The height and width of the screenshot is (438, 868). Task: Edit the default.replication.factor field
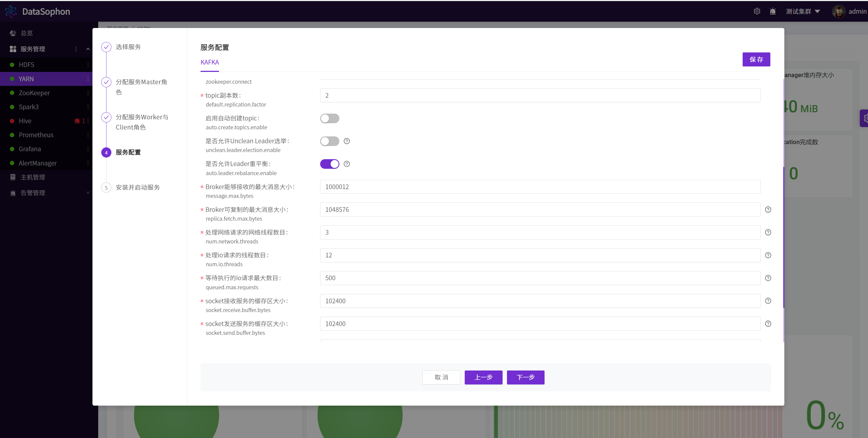[540, 96]
